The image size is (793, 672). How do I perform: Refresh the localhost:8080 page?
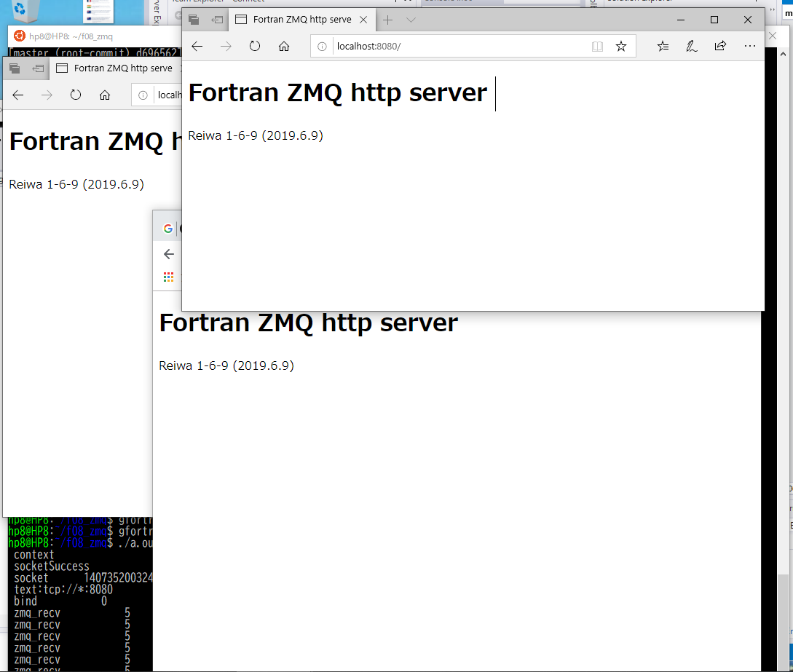[x=254, y=45]
